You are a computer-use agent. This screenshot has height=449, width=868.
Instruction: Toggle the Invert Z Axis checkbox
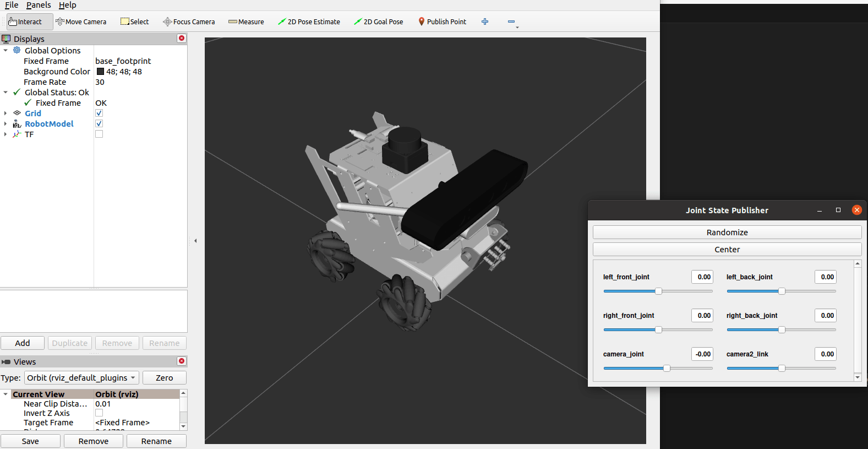[x=99, y=413]
